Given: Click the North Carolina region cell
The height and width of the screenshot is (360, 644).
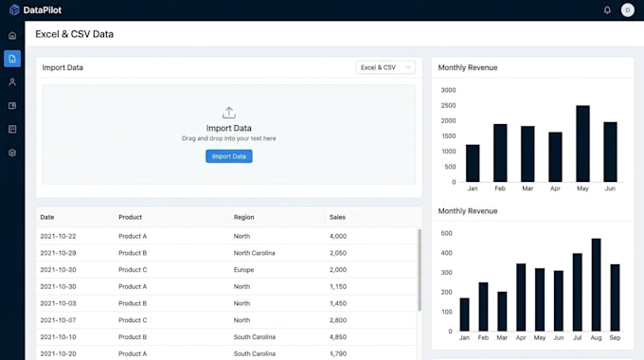Looking at the screenshot, I should pyautogui.click(x=254, y=253).
